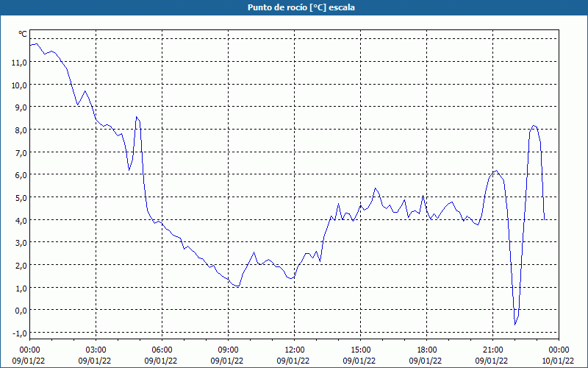Click the 18:00 time axis label

(x=427, y=350)
